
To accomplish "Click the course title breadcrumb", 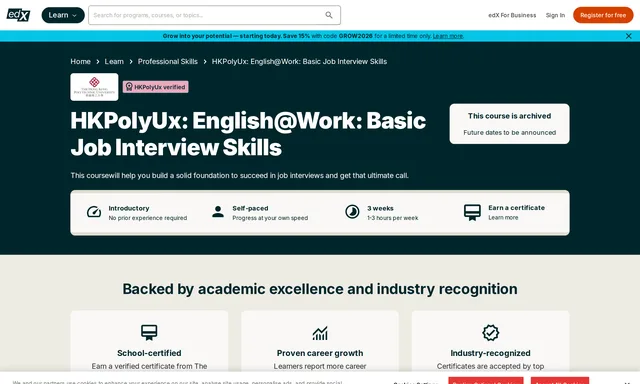I will [299, 62].
